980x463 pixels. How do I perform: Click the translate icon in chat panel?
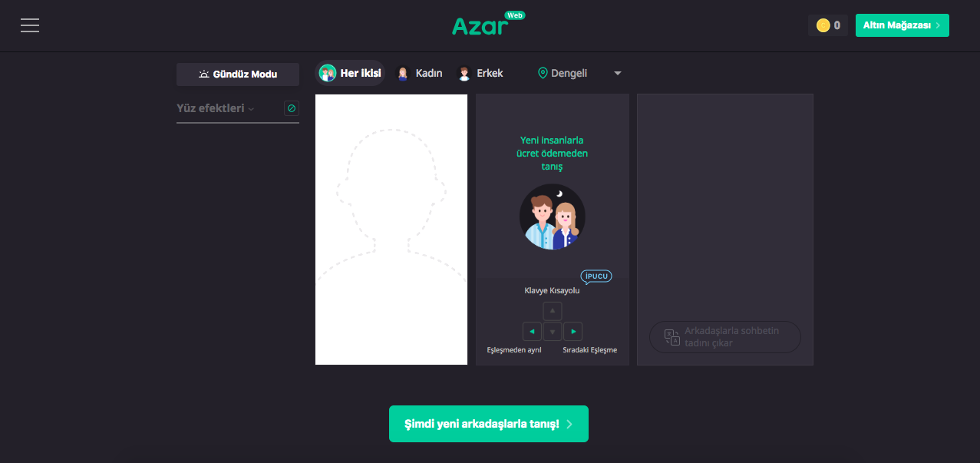coord(672,336)
